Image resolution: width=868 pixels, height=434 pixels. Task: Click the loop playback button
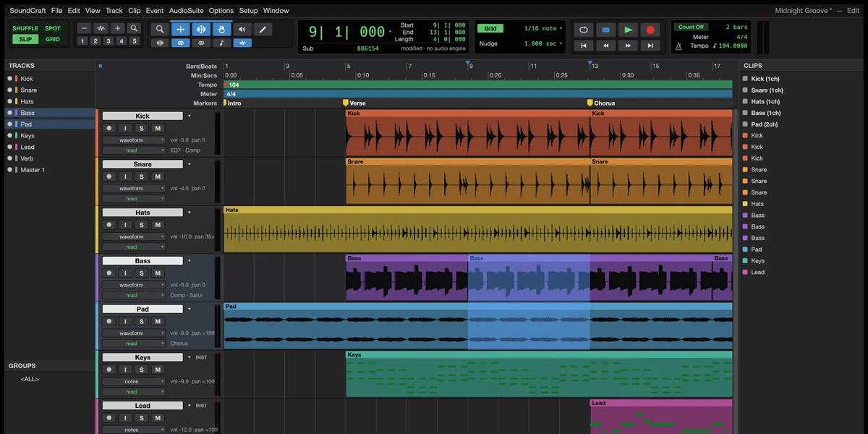coord(583,30)
